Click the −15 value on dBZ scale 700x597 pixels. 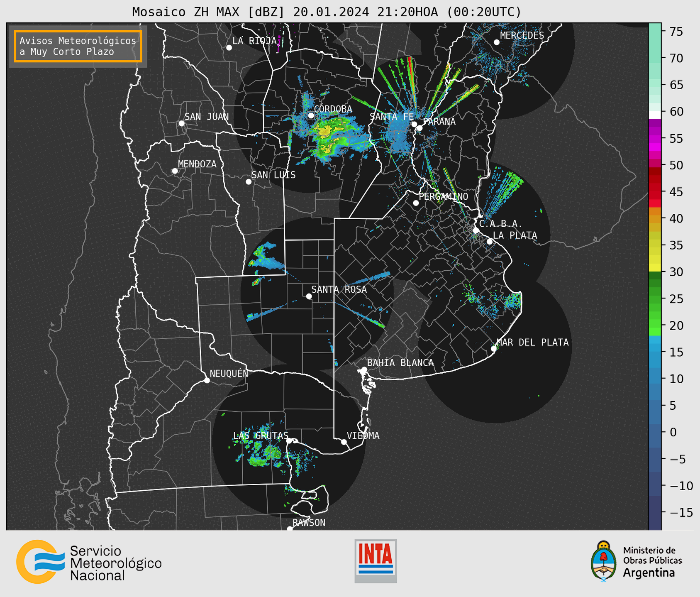(x=681, y=512)
